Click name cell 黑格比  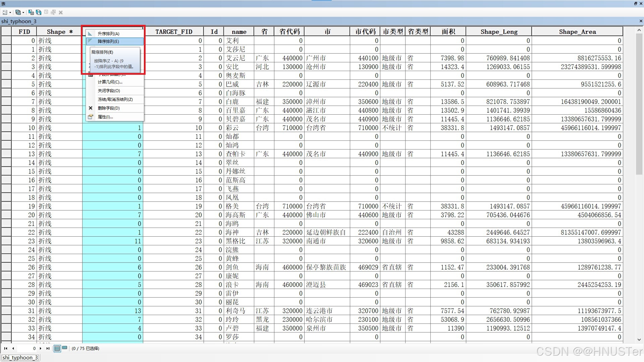click(239, 241)
